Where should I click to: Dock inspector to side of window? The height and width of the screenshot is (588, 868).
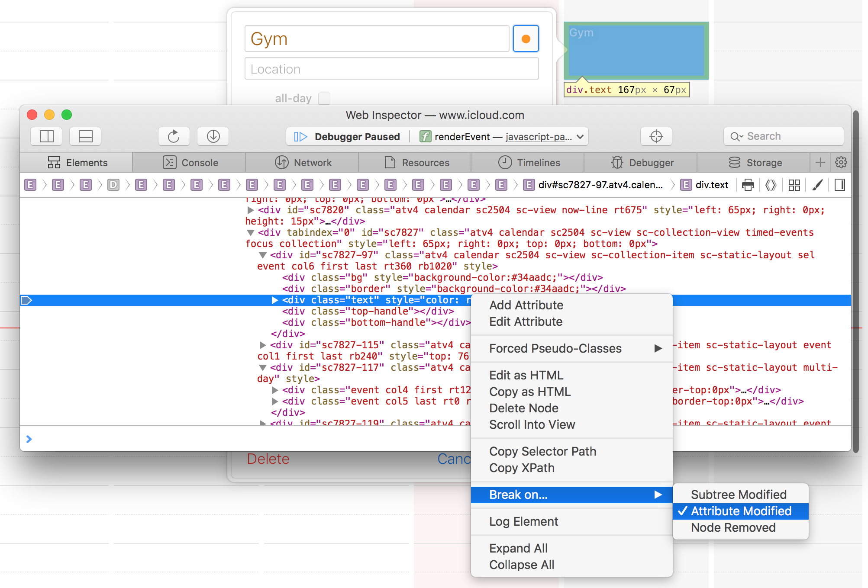(47, 137)
